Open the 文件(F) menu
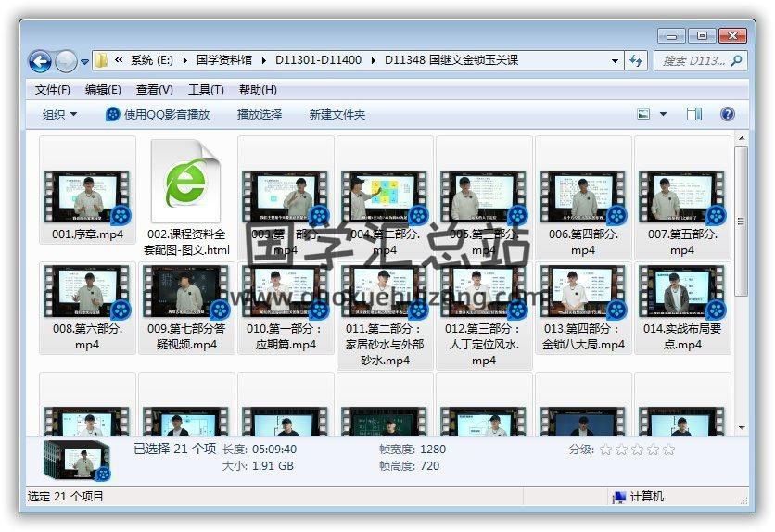 53,90
